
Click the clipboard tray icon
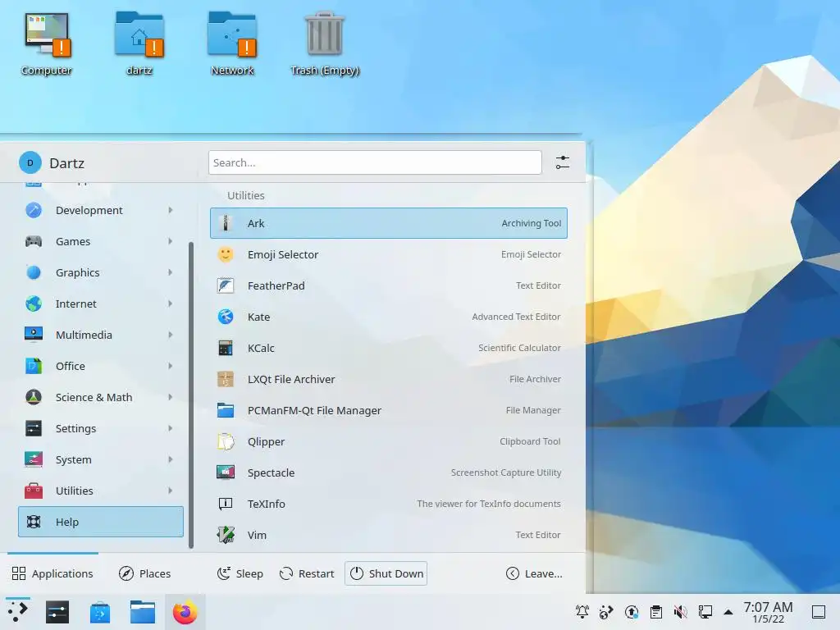tap(655, 611)
